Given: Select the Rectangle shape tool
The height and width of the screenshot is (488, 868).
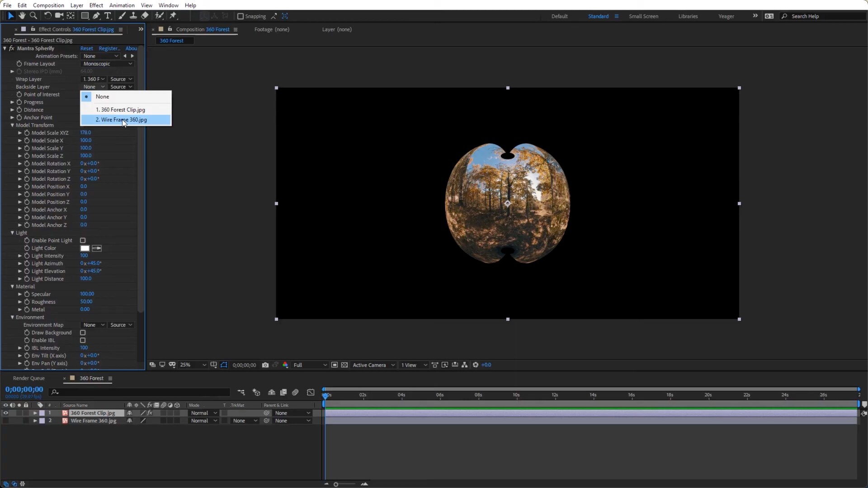Looking at the screenshot, I should pos(85,16).
